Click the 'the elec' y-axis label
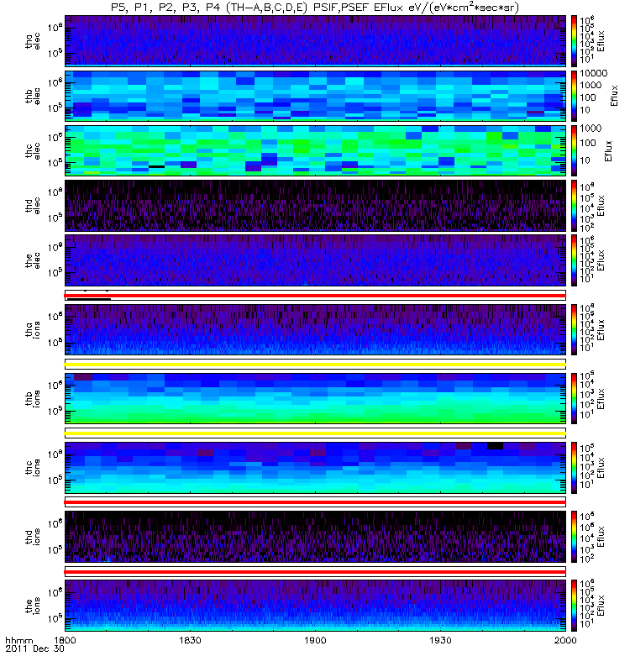 click(33, 260)
